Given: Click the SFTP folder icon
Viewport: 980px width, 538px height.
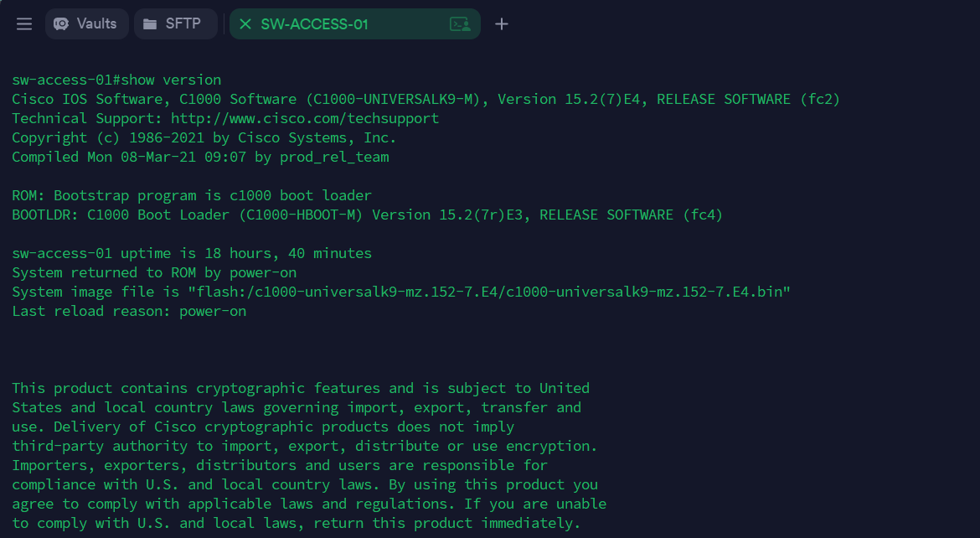Looking at the screenshot, I should tap(150, 24).
